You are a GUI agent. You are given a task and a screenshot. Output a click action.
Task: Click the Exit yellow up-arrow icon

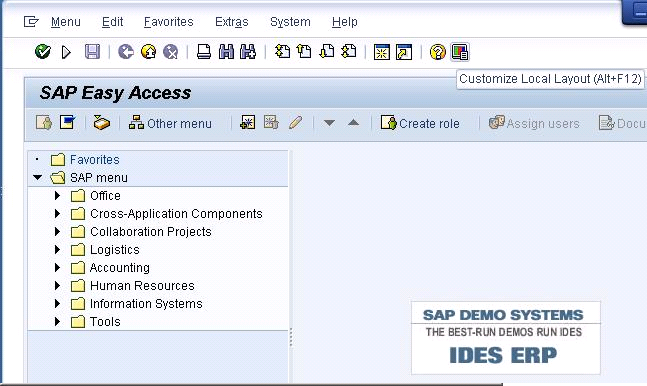148,52
